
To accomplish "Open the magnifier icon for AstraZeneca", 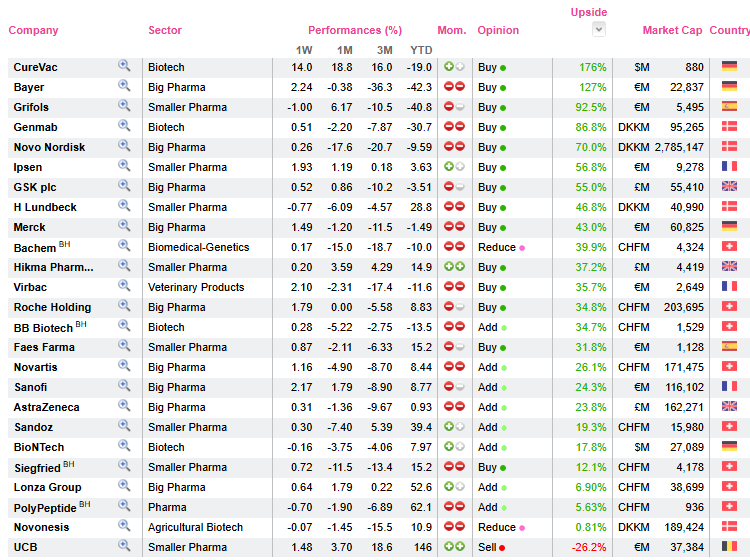I will pos(124,406).
